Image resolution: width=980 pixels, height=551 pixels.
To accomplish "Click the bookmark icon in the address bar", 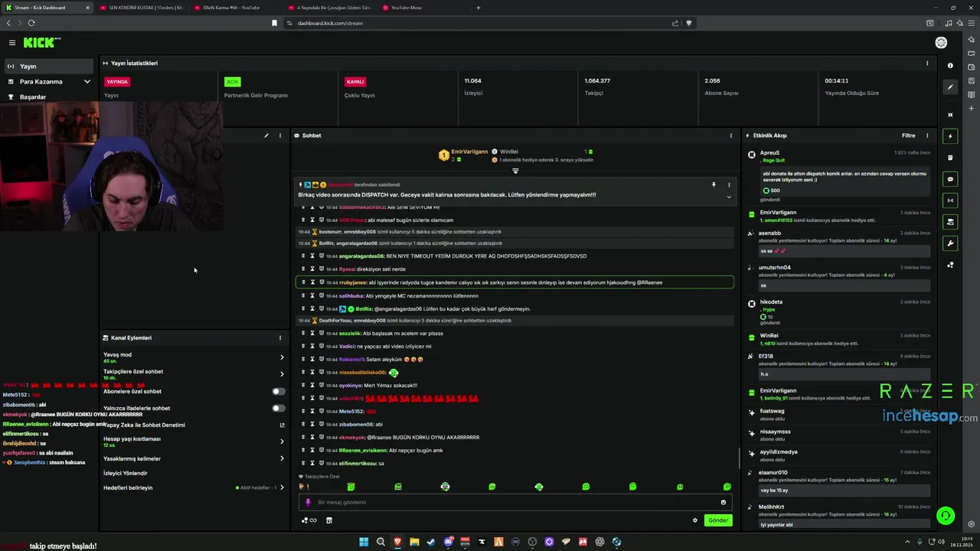I will coord(274,23).
